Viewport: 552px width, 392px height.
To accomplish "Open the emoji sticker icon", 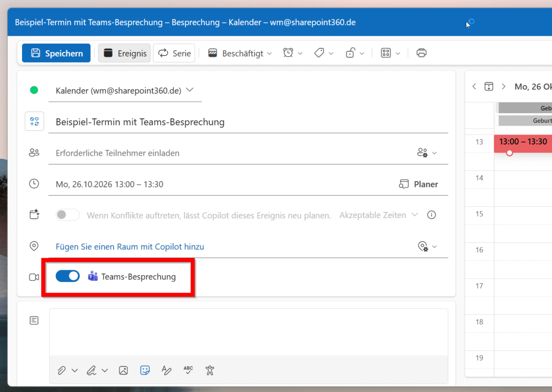I will click(145, 370).
